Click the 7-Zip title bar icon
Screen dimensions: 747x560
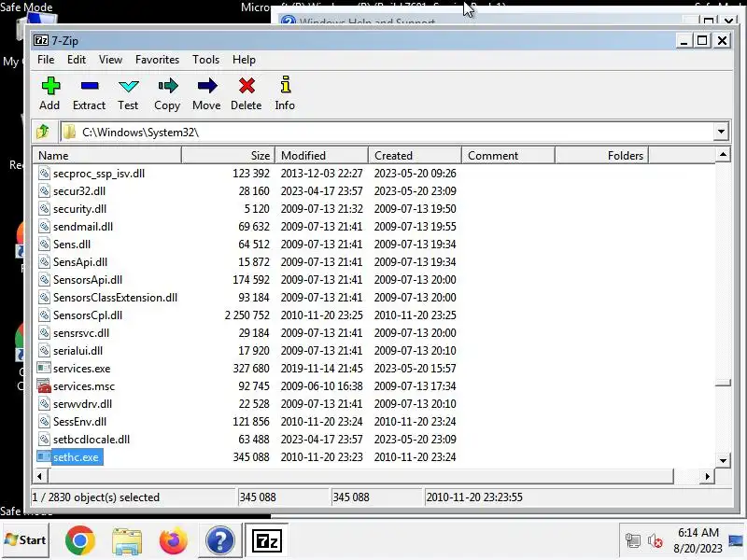point(41,40)
